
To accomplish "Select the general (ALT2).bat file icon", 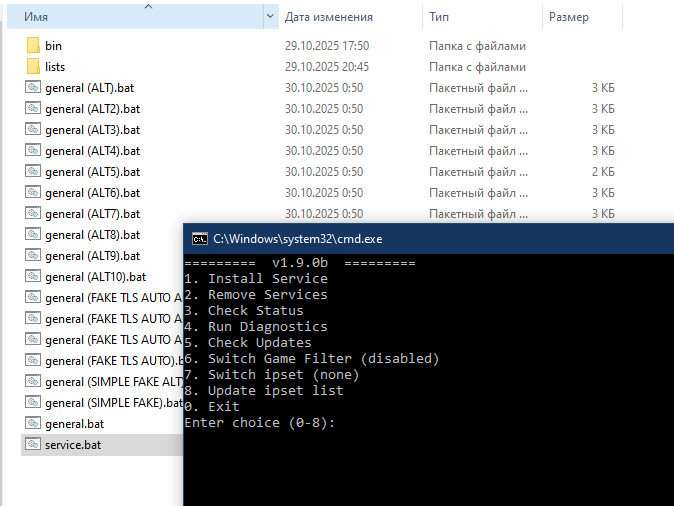I will pyautogui.click(x=33, y=108).
